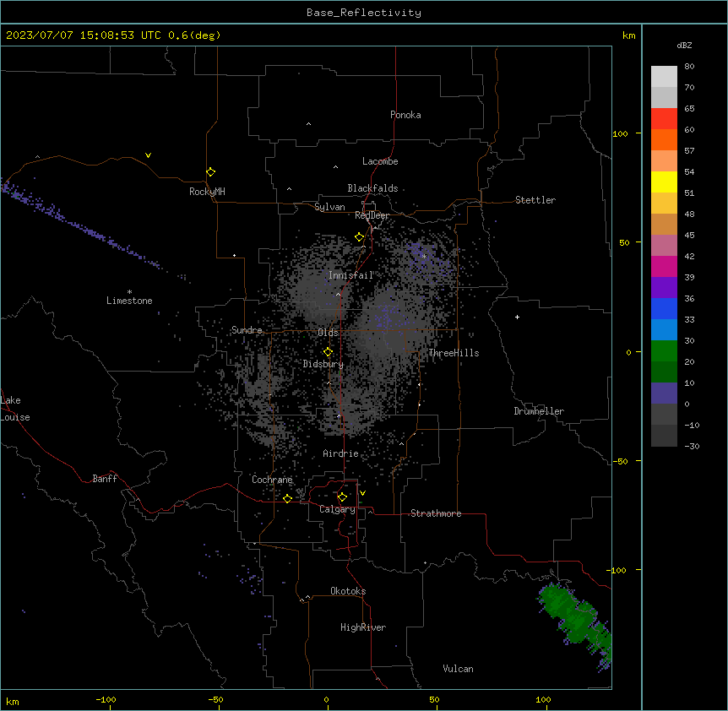Select the Calgary city label
The height and width of the screenshot is (711, 728).
(x=337, y=509)
